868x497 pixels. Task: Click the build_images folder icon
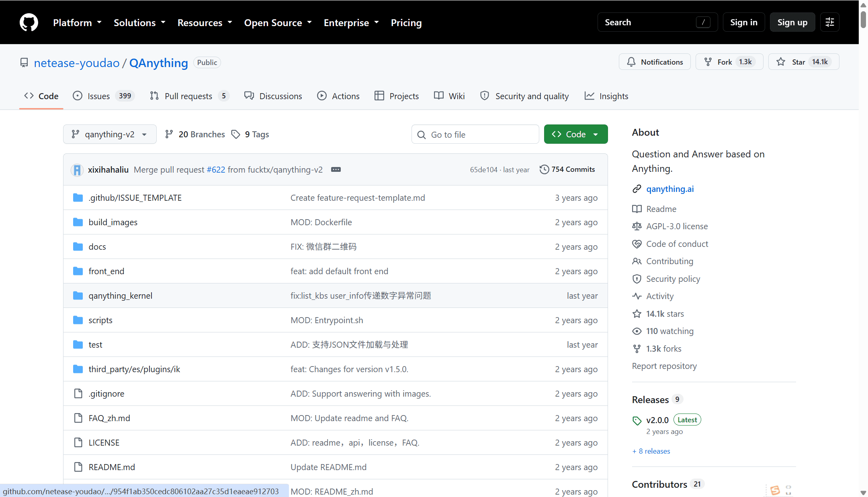[x=78, y=222]
